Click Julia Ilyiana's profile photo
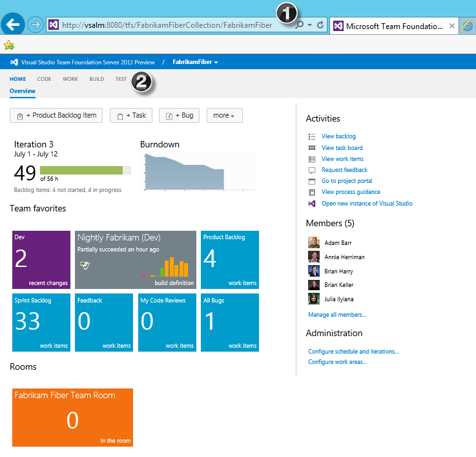This screenshot has width=476, height=457. [314, 299]
